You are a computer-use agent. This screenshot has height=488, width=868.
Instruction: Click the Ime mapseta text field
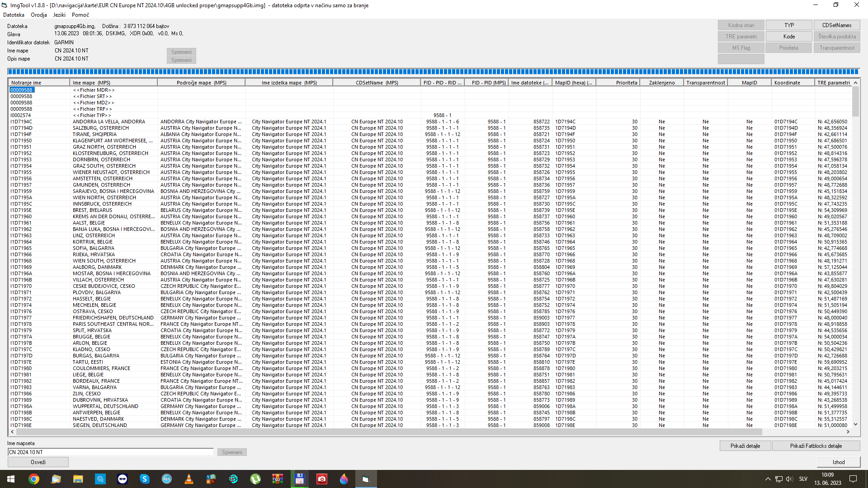(111, 452)
